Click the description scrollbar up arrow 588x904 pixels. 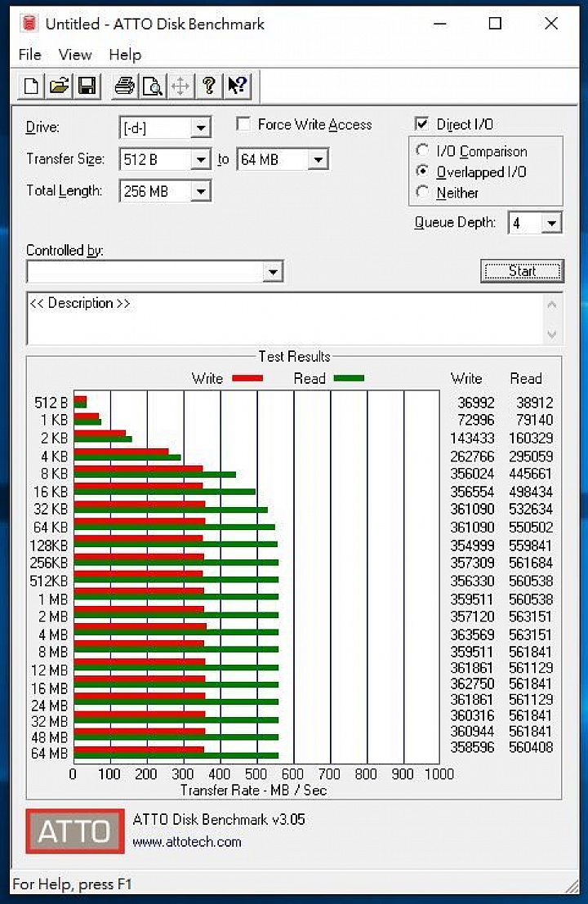[x=552, y=305]
